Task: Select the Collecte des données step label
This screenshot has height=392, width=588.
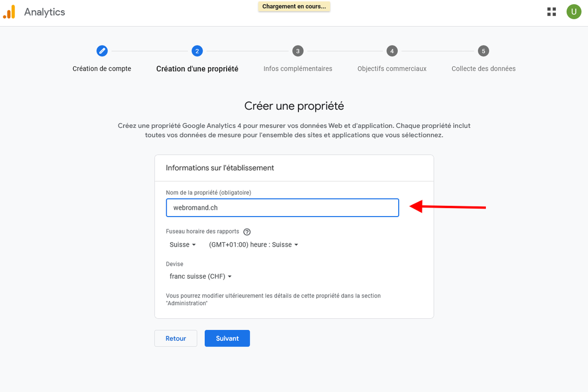Action: tap(483, 68)
